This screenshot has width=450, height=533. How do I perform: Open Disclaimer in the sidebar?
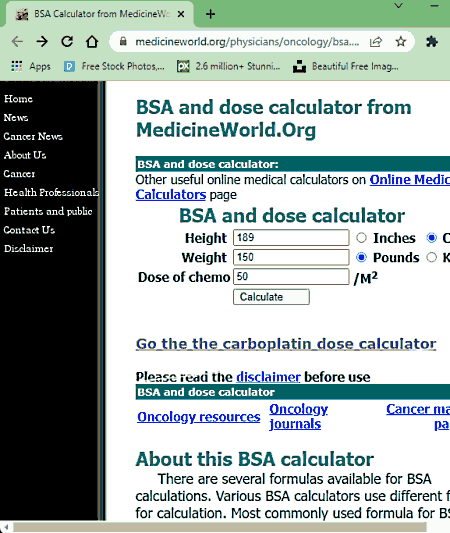click(x=29, y=248)
